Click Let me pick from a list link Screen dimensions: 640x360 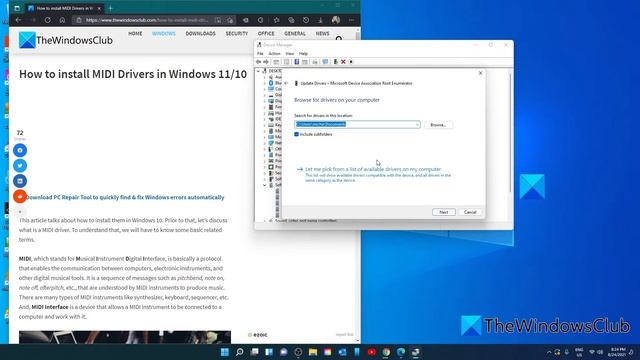(373, 169)
